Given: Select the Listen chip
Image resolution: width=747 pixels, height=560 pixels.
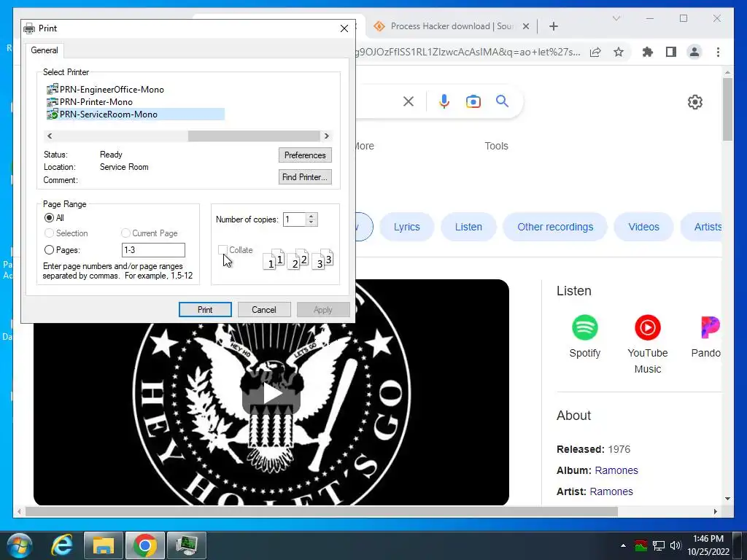Looking at the screenshot, I should 468,227.
